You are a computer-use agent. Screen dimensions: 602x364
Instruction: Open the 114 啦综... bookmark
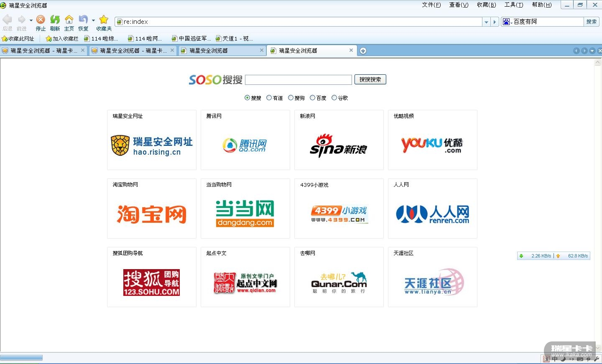[101, 39]
